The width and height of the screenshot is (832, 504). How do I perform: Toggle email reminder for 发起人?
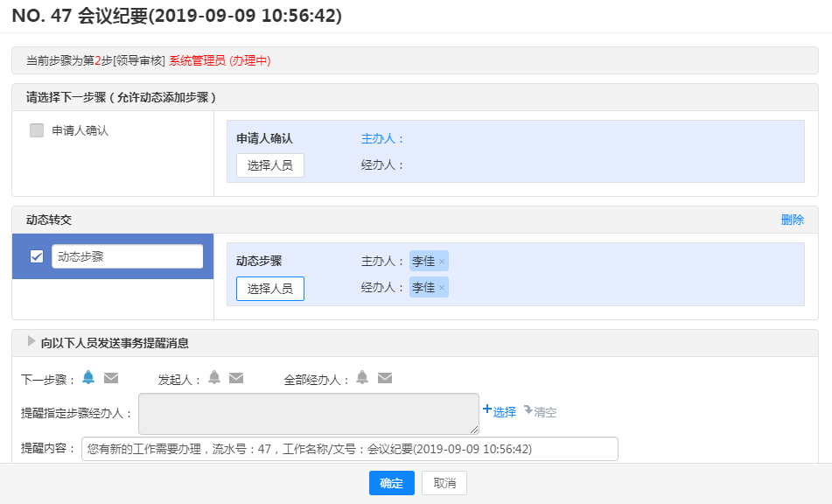(x=236, y=378)
